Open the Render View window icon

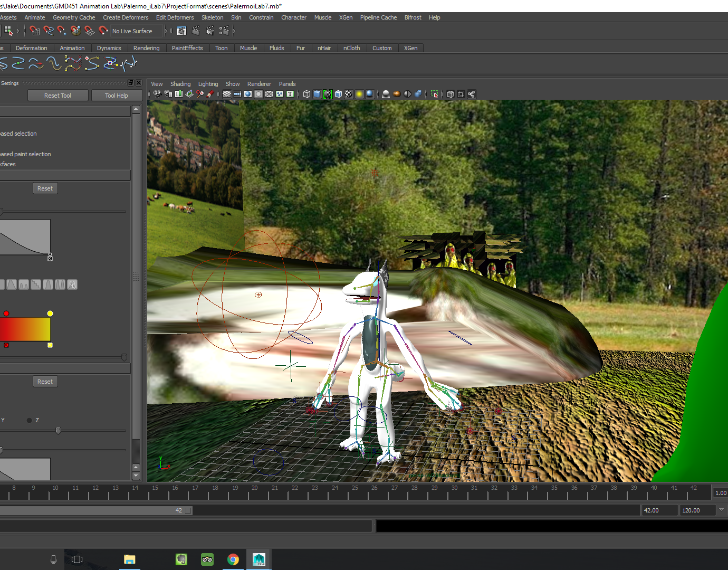click(x=182, y=31)
